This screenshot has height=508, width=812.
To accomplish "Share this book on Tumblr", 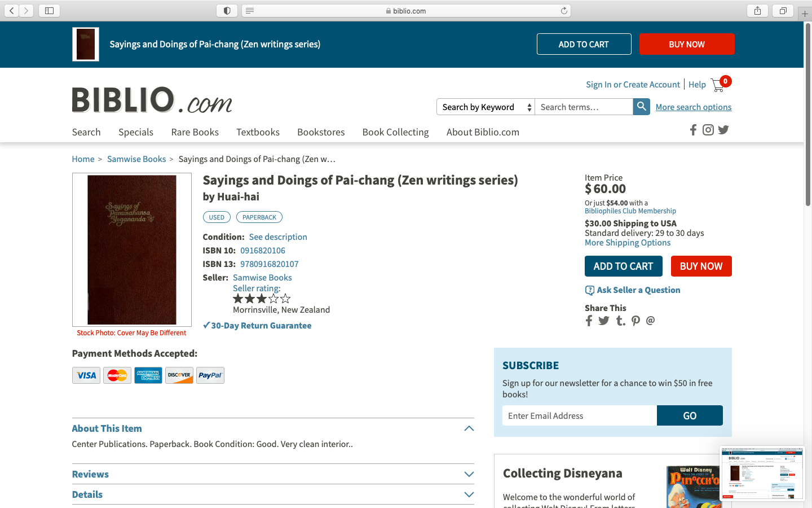I will pos(620,321).
